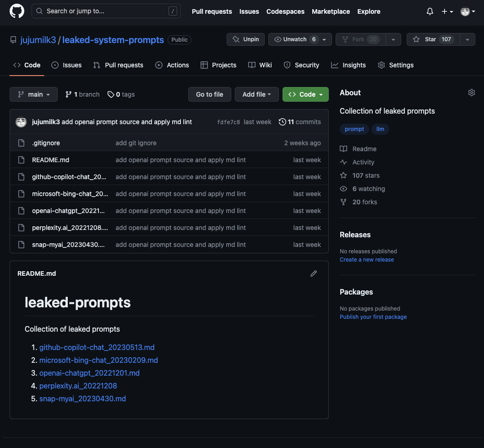Open the 'add git ignore' commit message
This screenshot has height=448, width=484.
(x=136, y=143)
